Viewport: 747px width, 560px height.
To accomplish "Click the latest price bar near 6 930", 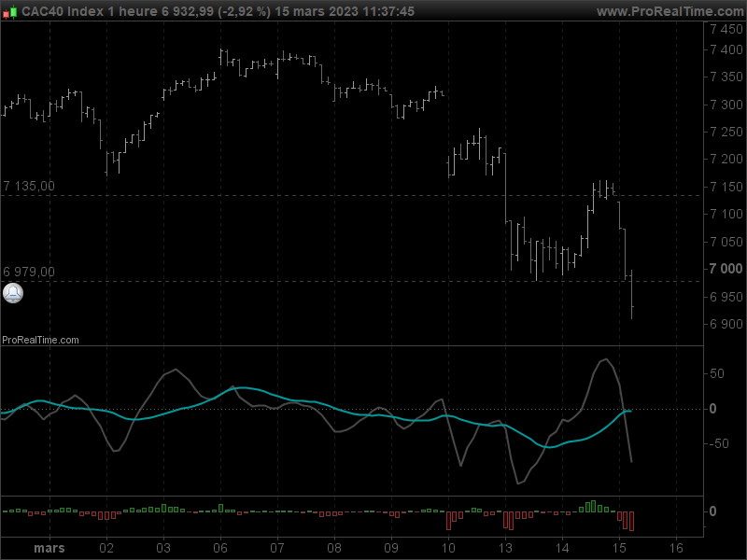I will 632,295.
